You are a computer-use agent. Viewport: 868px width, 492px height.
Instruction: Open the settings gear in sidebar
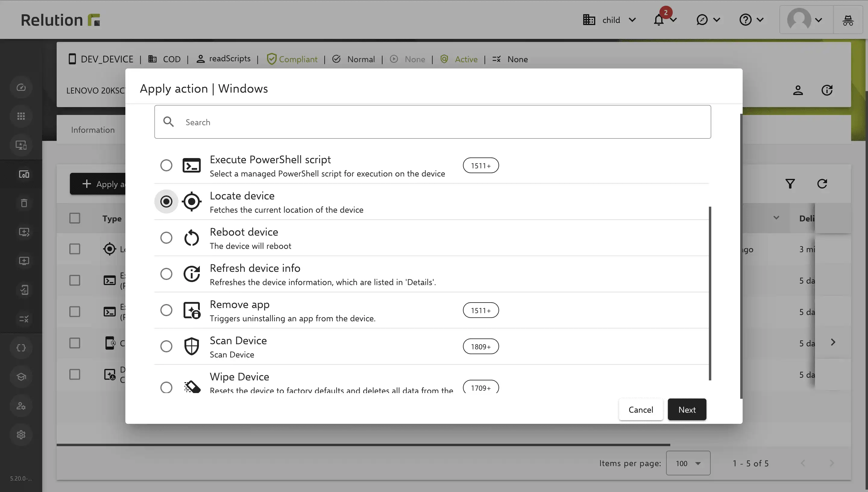[21, 435]
